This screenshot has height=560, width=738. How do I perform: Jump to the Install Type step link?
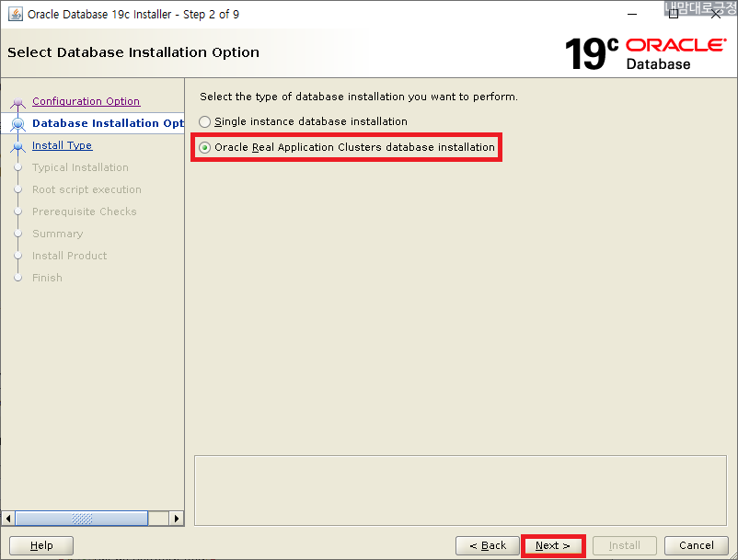point(63,145)
